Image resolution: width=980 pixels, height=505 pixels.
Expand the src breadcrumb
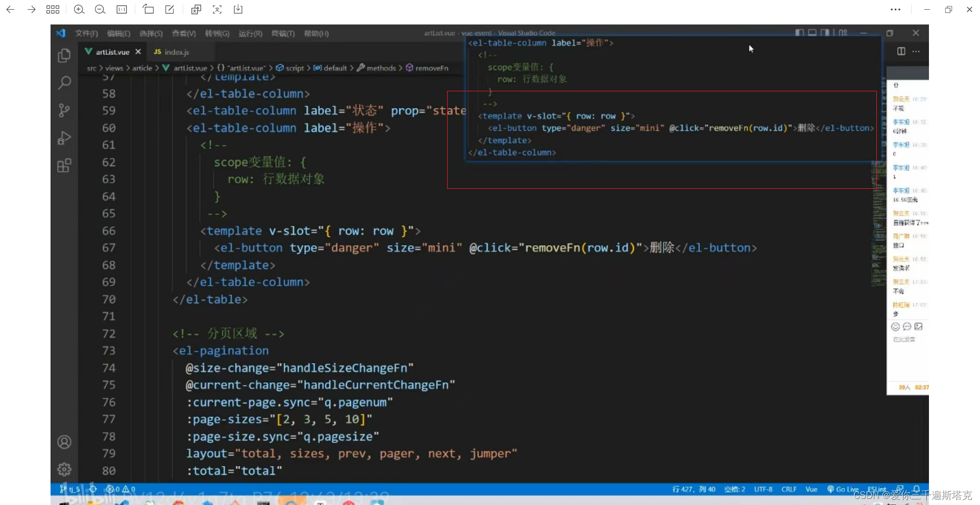91,68
